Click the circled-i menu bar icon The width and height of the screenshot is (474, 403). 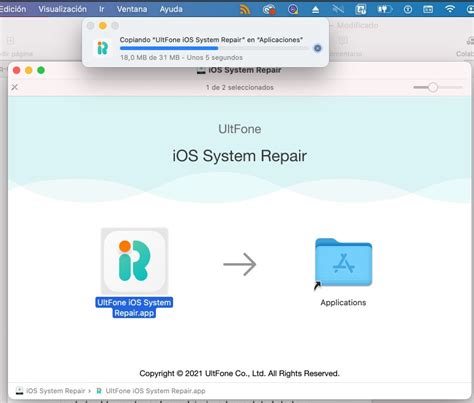(408, 9)
